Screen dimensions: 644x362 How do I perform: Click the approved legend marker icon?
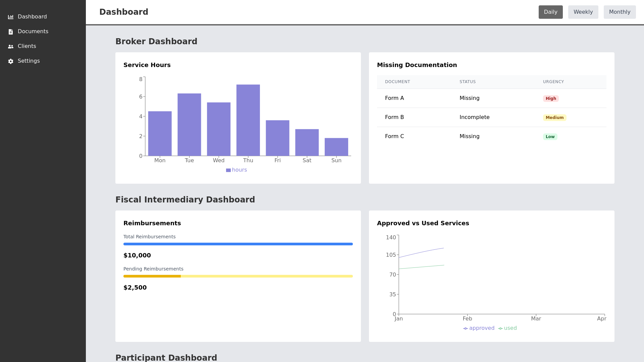click(466, 328)
